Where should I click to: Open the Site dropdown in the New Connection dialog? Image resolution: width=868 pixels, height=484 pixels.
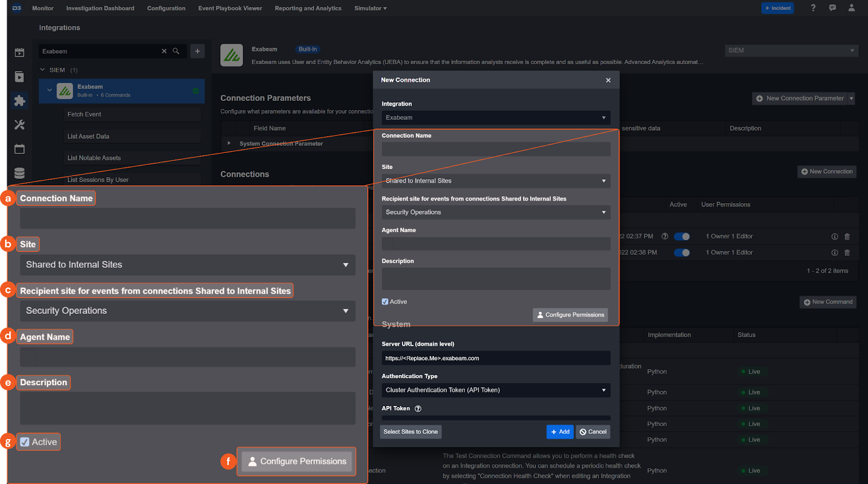[x=496, y=181]
